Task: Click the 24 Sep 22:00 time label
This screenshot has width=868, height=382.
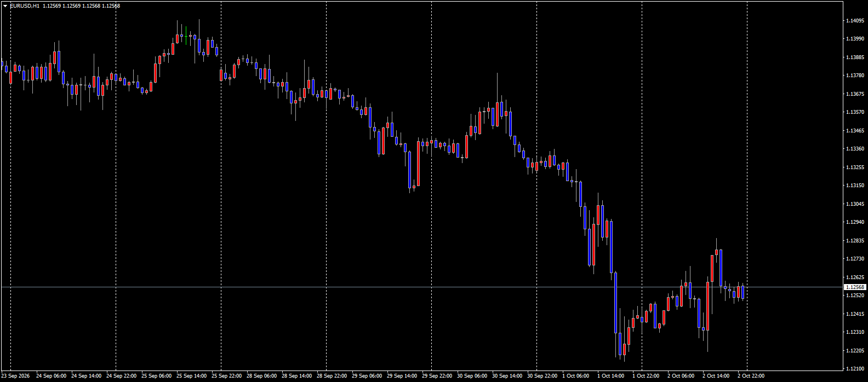Action: click(121, 376)
